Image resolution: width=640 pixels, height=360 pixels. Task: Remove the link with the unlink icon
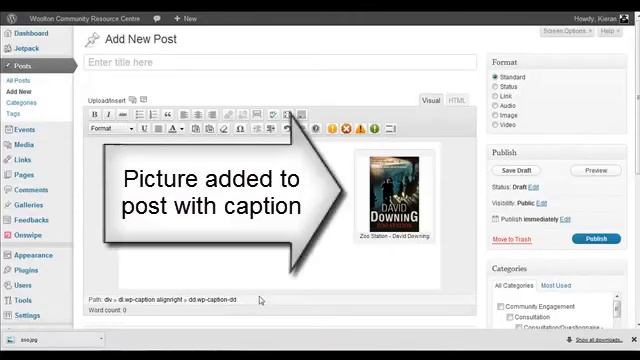point(243,115)
